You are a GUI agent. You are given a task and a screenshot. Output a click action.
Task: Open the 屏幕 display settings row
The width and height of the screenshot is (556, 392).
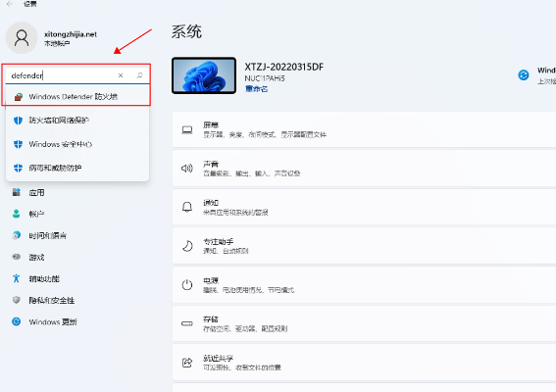tap(364, 129)
